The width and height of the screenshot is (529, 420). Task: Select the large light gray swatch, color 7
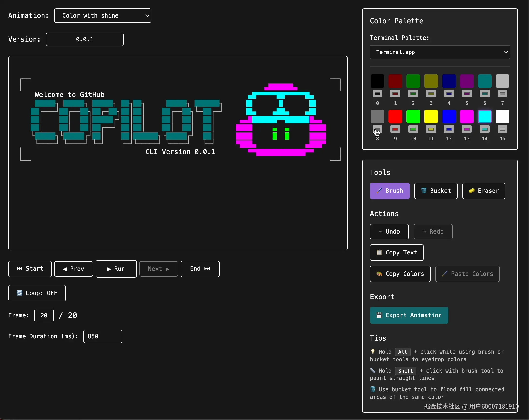[502, 81]
